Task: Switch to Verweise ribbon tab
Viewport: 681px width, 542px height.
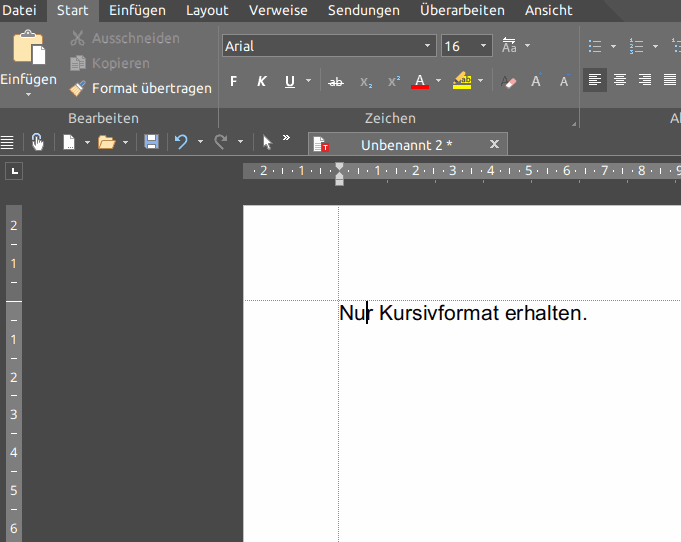Action: (x=278, y=10)
